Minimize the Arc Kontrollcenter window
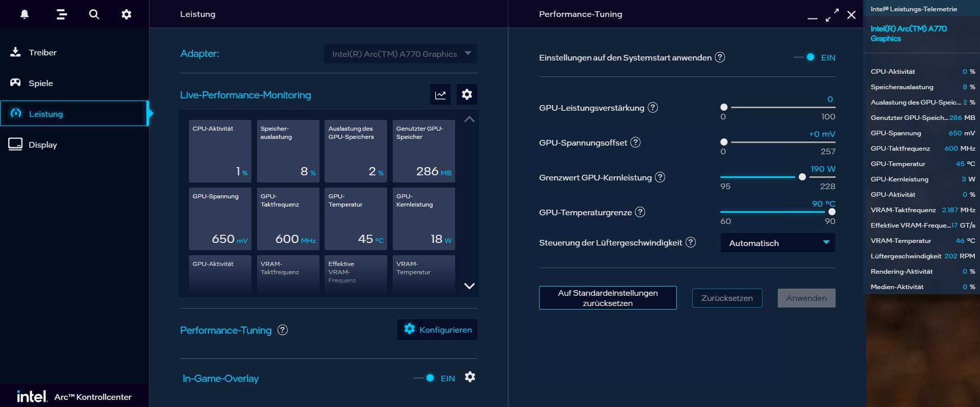This screenshot has width=980, height=407. 813,18
